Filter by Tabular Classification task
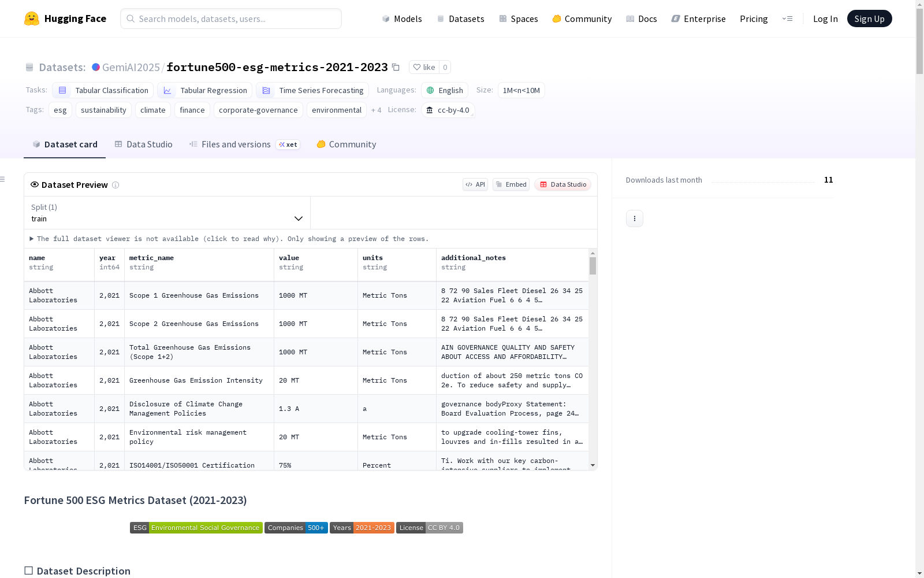Screen dimensions: 924x578 103,90
